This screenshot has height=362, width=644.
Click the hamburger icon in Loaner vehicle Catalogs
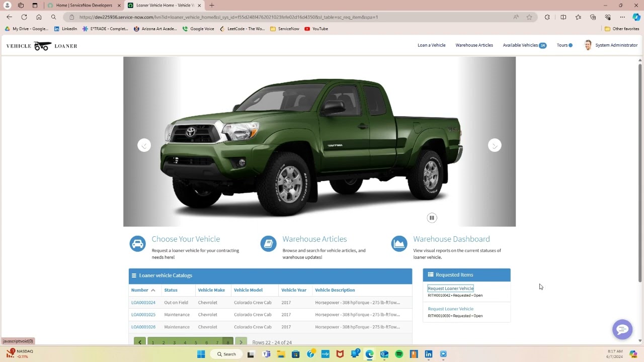[134, 276]
